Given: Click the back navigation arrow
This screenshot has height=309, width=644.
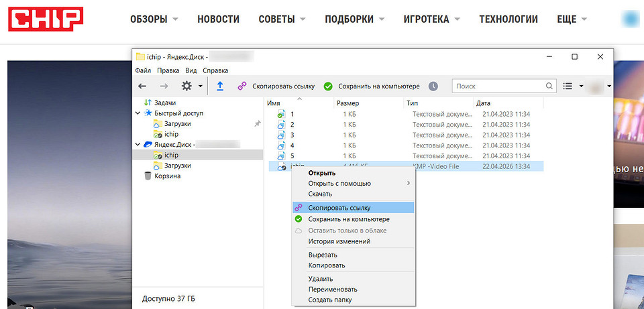Looking at the screenshot, I should pos(142,86).
